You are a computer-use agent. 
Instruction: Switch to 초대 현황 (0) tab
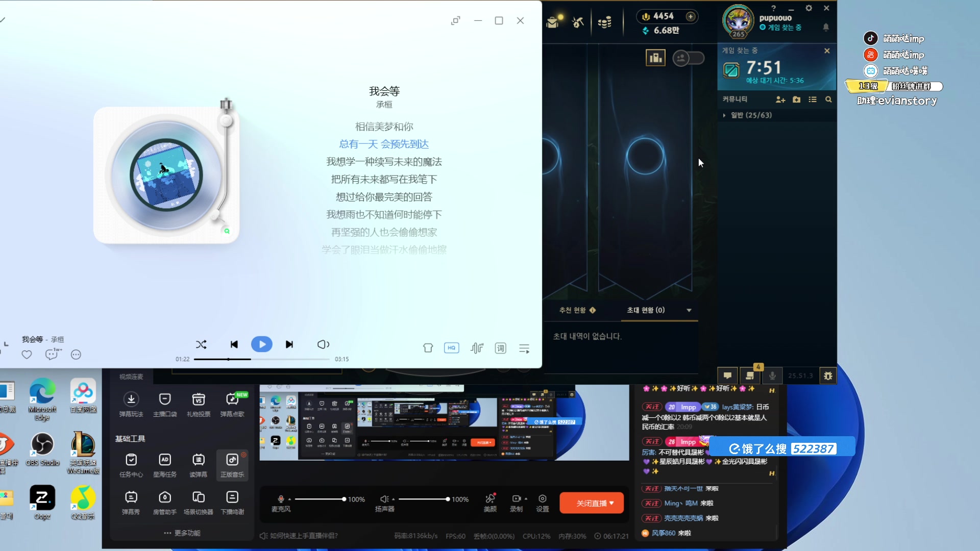click(x=646, y=310)
